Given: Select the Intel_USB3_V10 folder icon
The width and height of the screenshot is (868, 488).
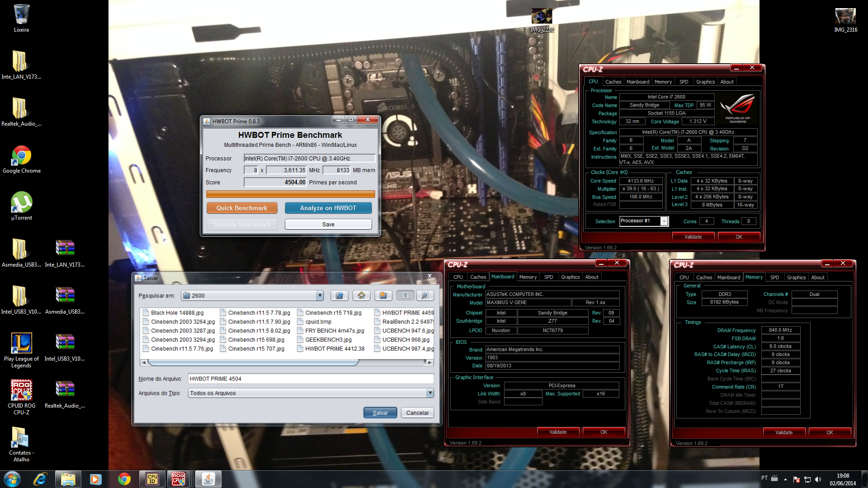Looking at the screenshot, I should [x=21, y=300].
